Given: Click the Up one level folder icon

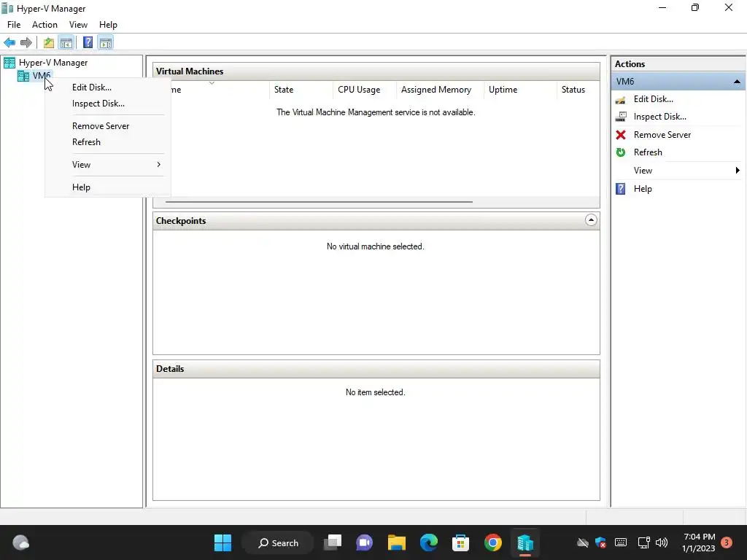Looking at the screenshot, I should point(49,43).
